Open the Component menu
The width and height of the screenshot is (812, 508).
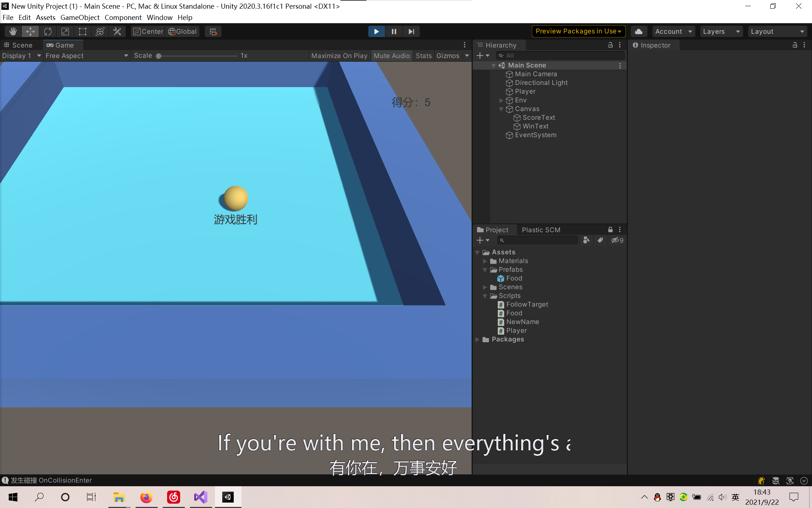[123, 17]
